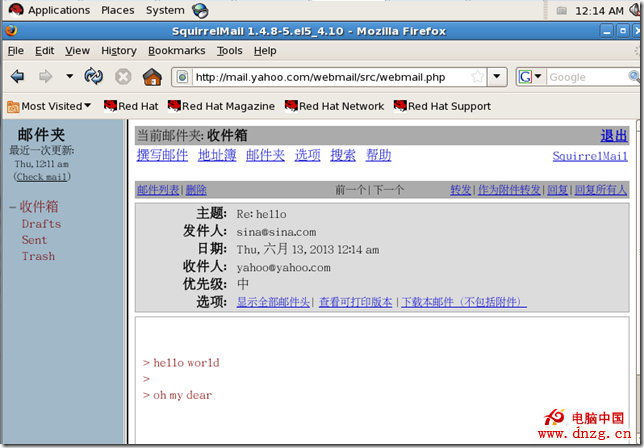Open the File menu
The image size is (644, 448).
click(x=16, y=51)
